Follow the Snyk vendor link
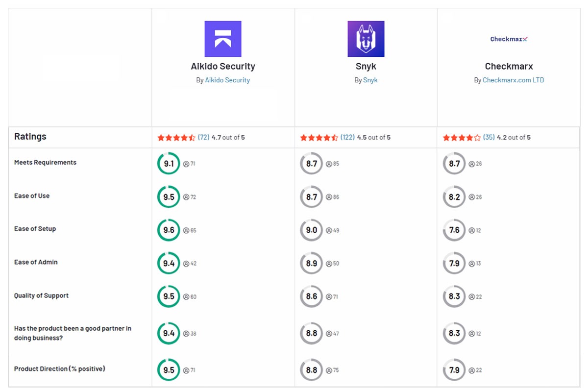This screenshot has height=392, width=588. click(x=370, y=80)
